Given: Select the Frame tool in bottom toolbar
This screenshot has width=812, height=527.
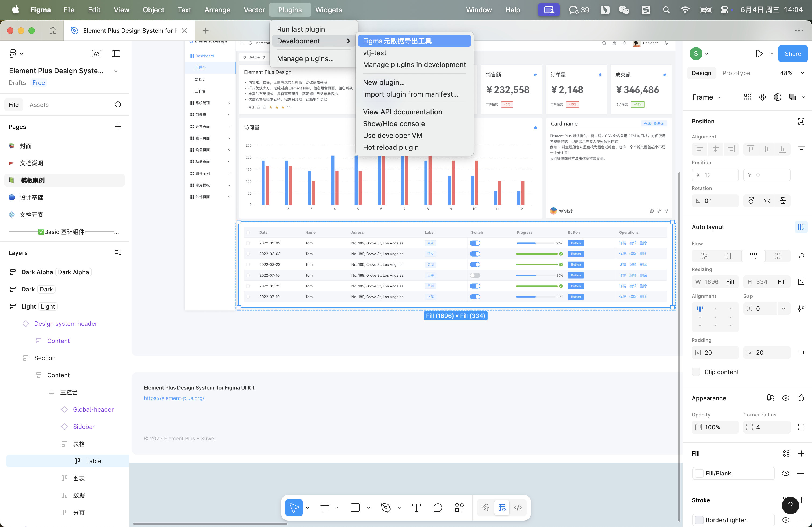Looking at the screenshot, I should 324,508.
